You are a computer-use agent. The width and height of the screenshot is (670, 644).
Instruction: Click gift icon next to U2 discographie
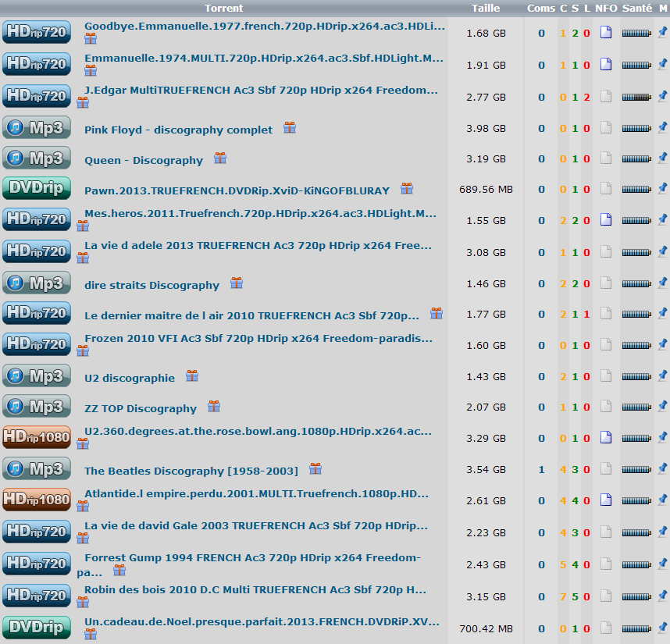pos(192,375)
